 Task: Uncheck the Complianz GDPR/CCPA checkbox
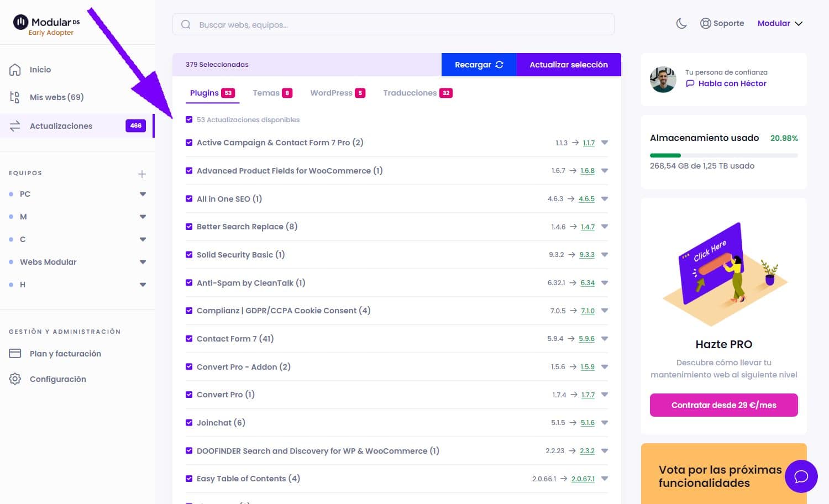pos(189,311)
